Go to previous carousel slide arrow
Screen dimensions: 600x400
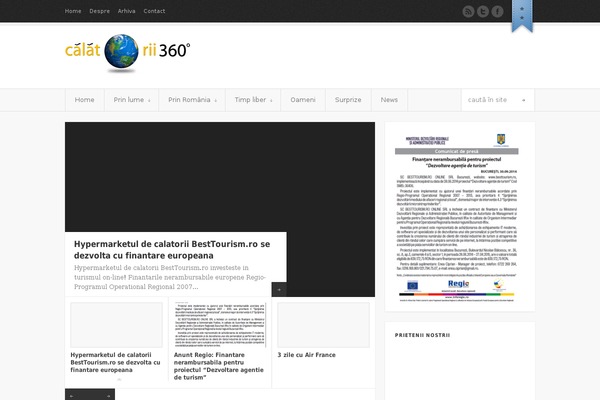(x=72, y=395)
